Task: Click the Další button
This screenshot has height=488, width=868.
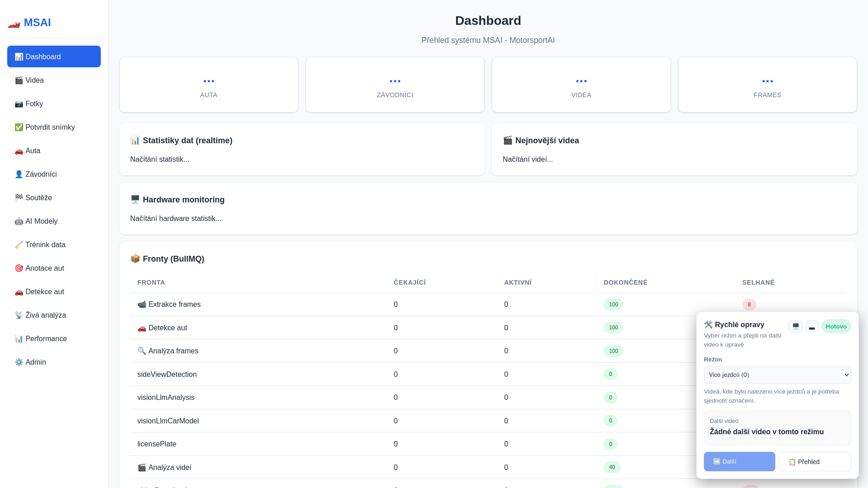Action: point(739,461)
